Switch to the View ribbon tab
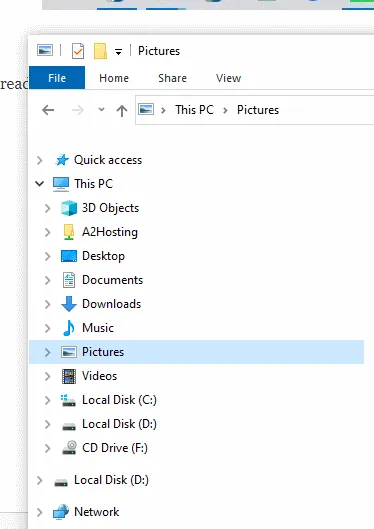Image resolution: width=374 pixels, height=529 pixels. pos(228,78)
